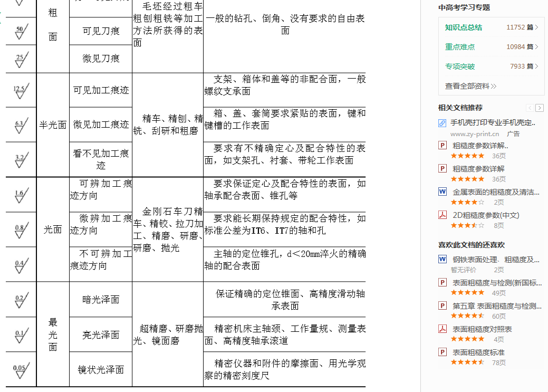Open the www.zy-print.cn ad link
The height and width of the screenshot is (392, 548).
click(474, 134)
